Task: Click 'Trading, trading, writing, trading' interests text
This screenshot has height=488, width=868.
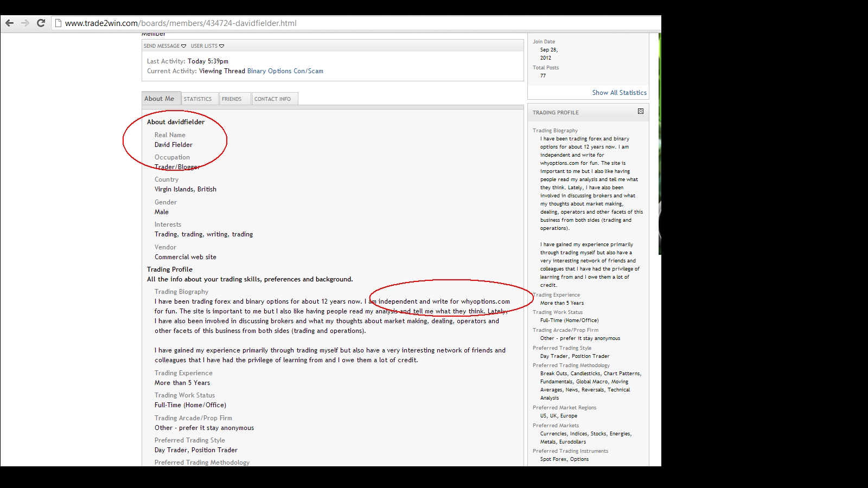Action: 204,234
